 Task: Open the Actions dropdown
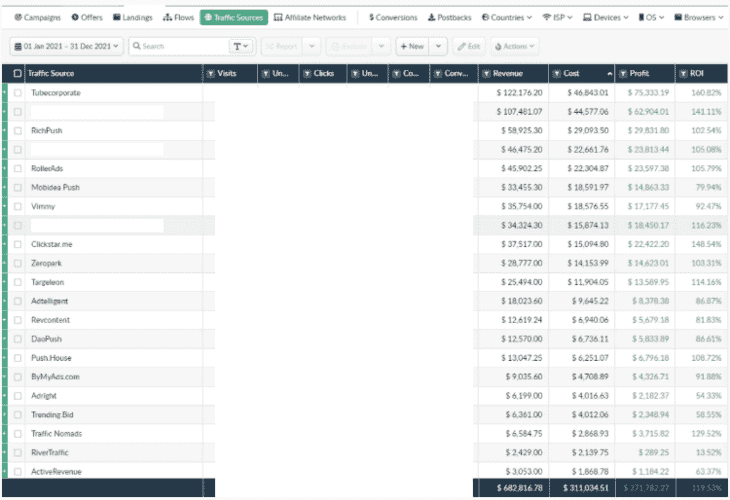pyautogui.click(x=514, y=46)
